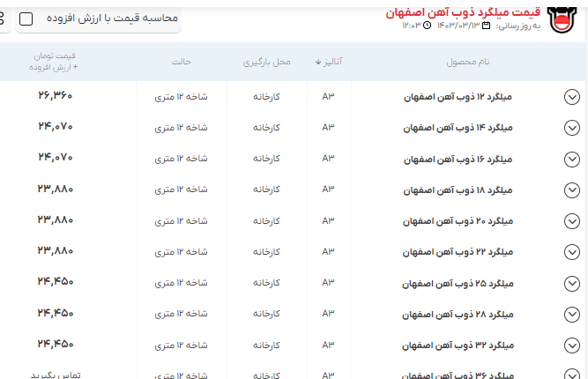Tick the محاسبه قیمت با ارزش افزوده checkbox

(26, 19)
